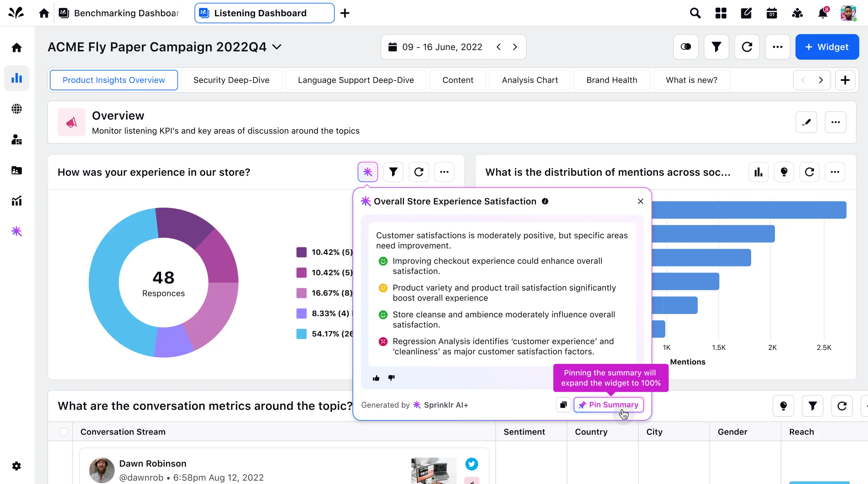868x484 pixels.
Task: Click the lightbulb insights icon on mentions widget
Action: tap(784, 172)
